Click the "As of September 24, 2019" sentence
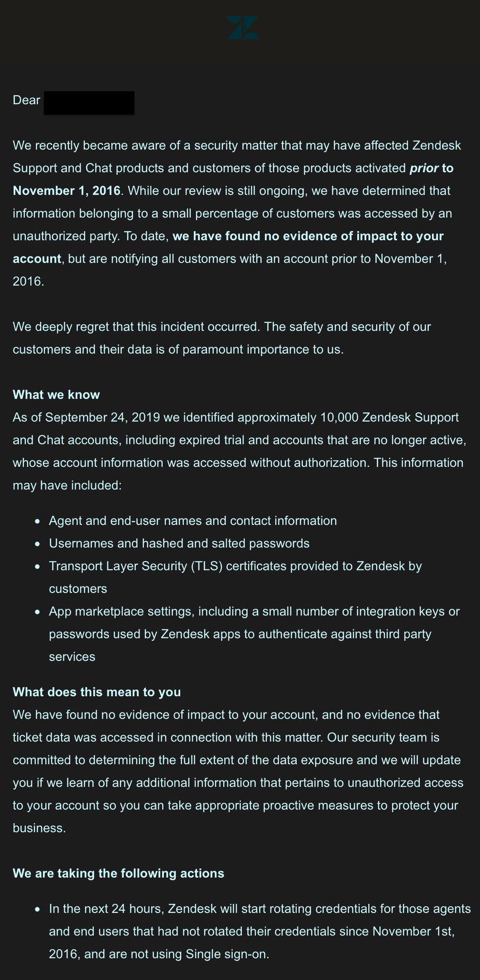Image resolution: width=480 pixels, height=980 pixels. [236, 418]
